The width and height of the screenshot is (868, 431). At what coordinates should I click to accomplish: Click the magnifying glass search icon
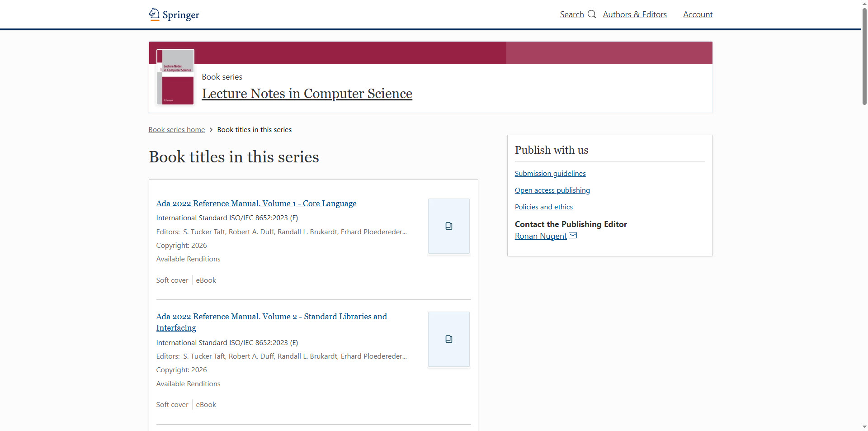pos(592,14)
